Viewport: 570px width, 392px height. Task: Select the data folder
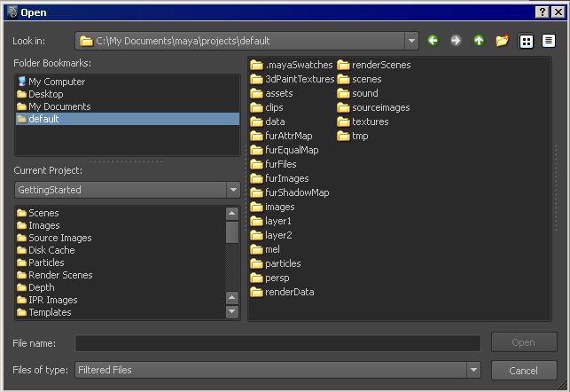pos(268,122)
